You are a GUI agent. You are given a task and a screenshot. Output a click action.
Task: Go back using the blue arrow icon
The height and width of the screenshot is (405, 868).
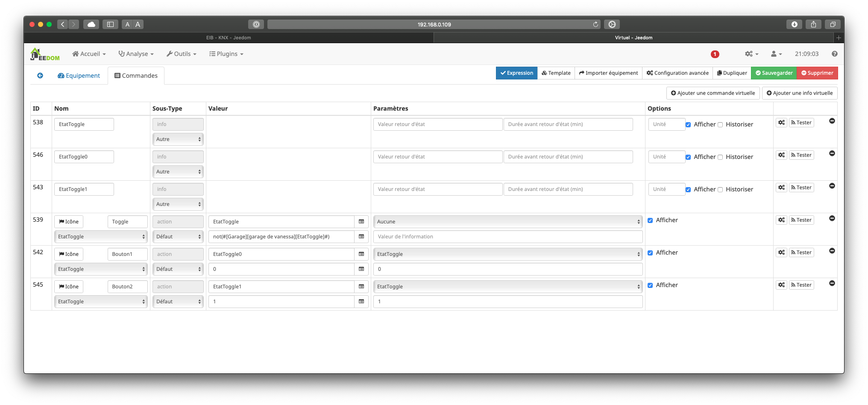point(40,76)
